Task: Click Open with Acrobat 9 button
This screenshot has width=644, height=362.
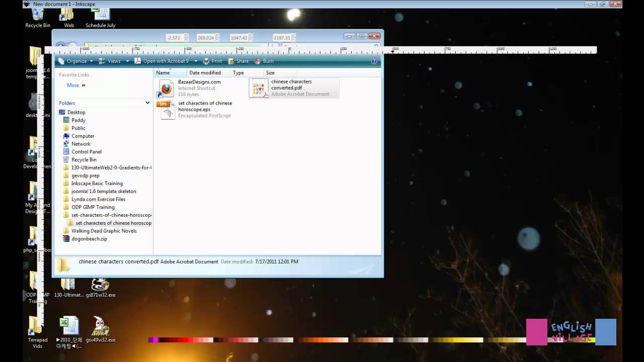Action: 162,61
